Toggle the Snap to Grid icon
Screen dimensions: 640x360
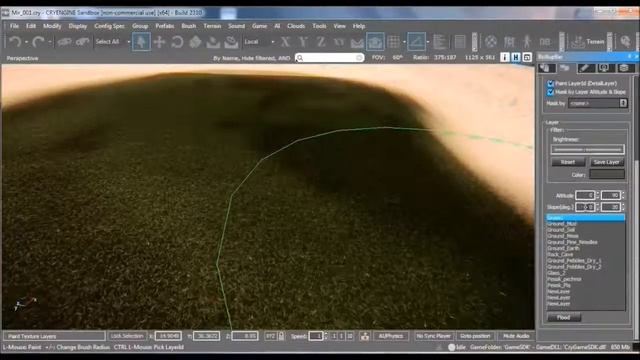click(x=393, y=42)
